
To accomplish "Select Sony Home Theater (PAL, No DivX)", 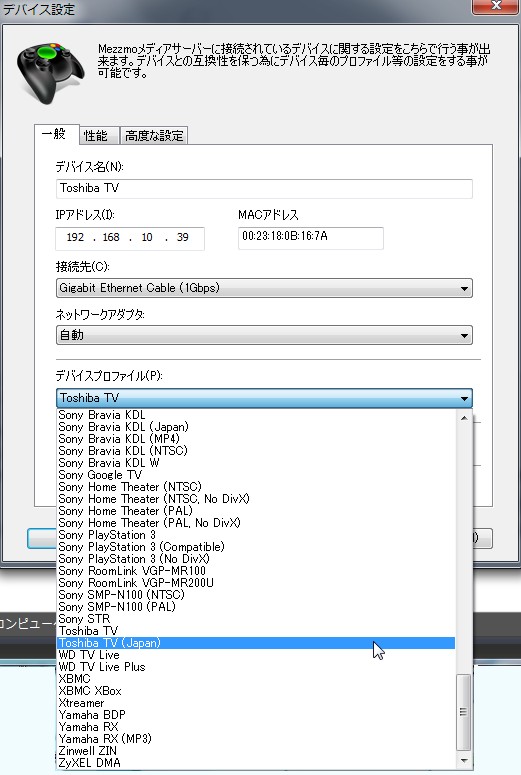I will tap(256, 523).
